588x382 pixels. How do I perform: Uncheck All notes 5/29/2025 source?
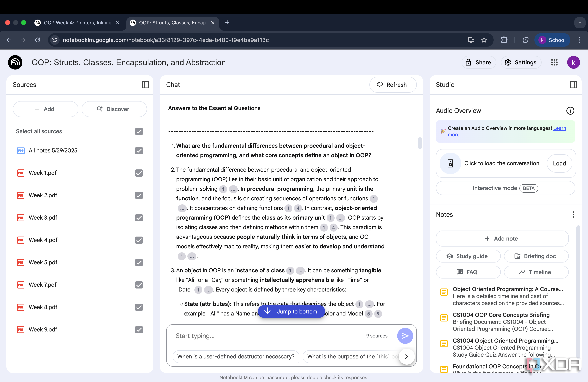139,150
